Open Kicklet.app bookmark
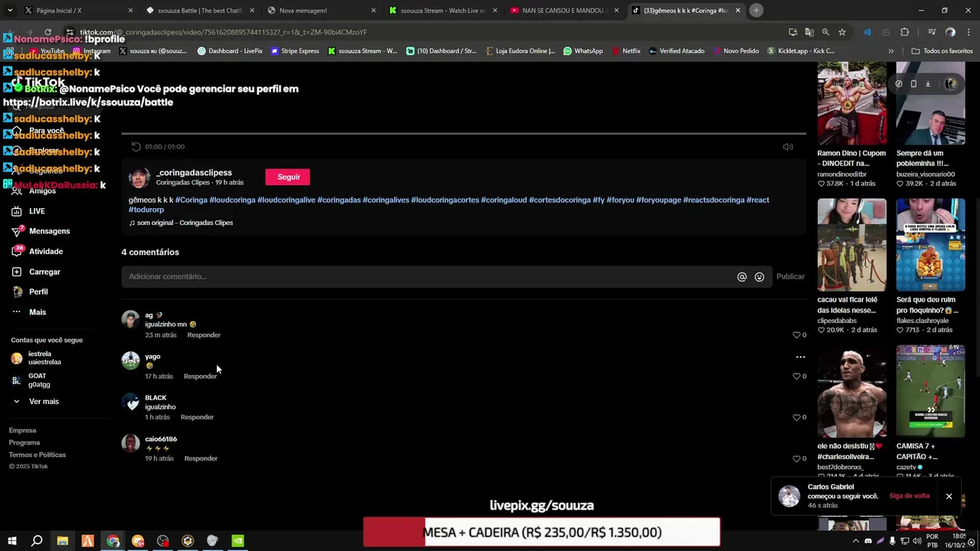 pyautogui.click(x=800, y=51)
